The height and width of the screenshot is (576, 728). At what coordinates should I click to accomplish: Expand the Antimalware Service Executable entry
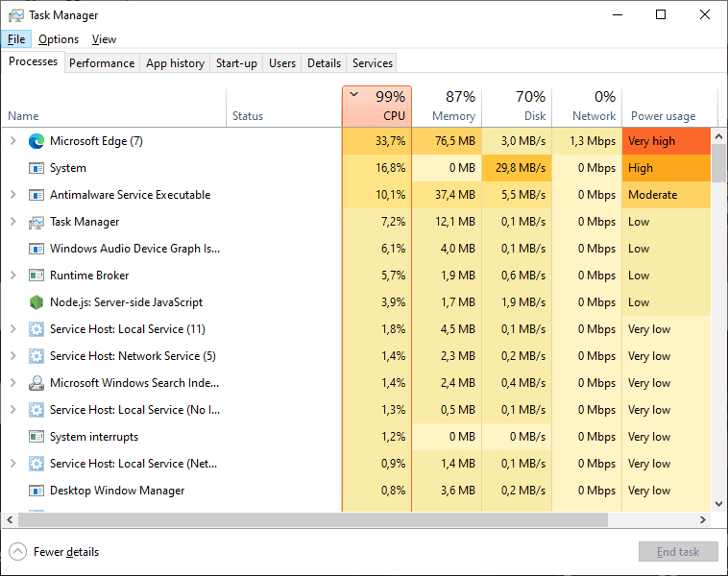pos(13,195)
